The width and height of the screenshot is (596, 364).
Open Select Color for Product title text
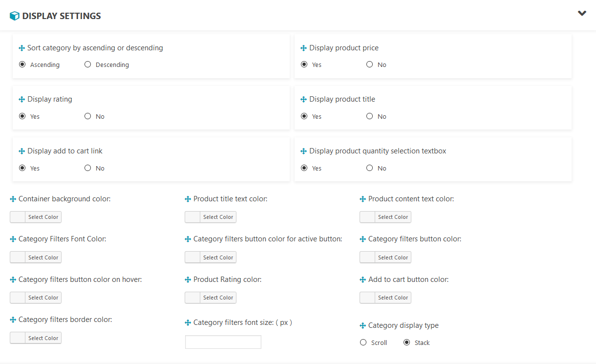(x=218, y=217)
